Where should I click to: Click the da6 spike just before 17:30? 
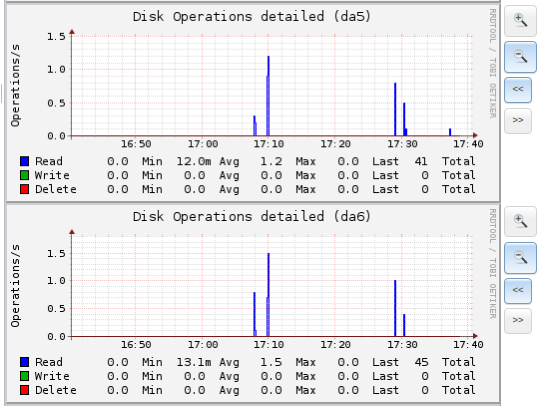pyautogui.click(x=395, y=308)
